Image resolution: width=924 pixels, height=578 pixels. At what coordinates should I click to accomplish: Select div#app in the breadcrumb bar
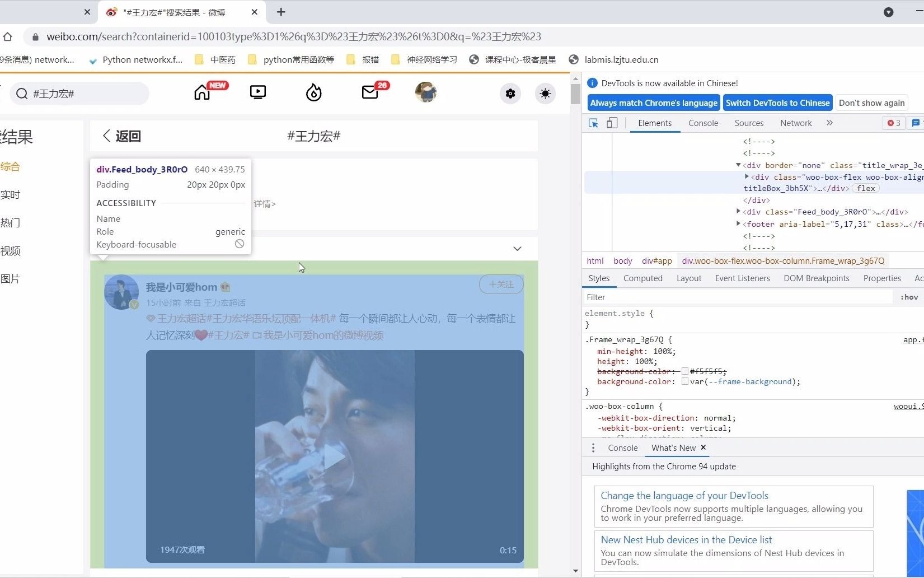click(657, 261)
